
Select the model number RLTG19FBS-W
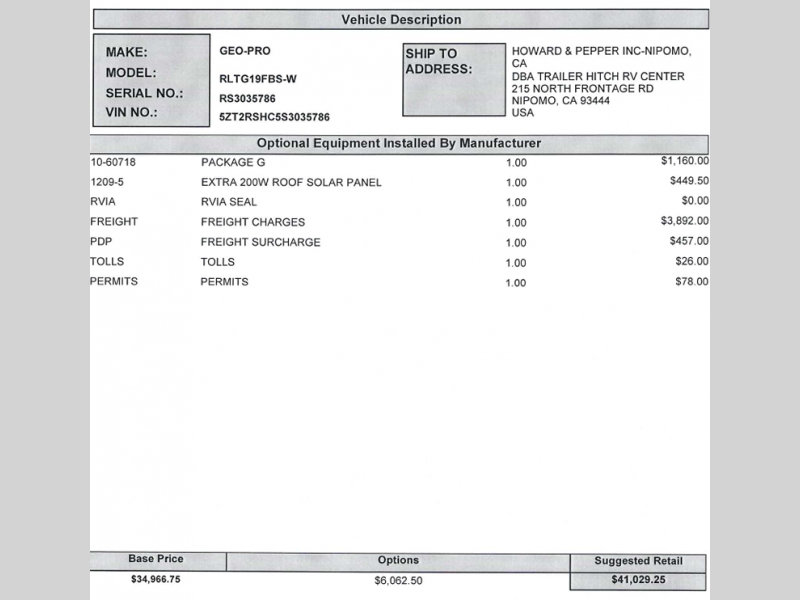(x=260, y=79)
